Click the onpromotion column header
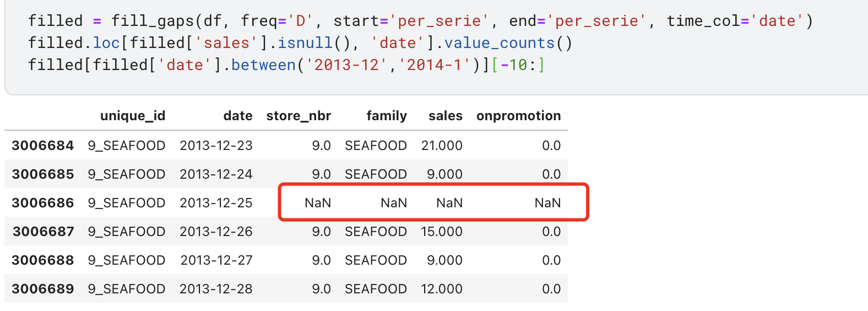868x311 pixels. point(518,116)
